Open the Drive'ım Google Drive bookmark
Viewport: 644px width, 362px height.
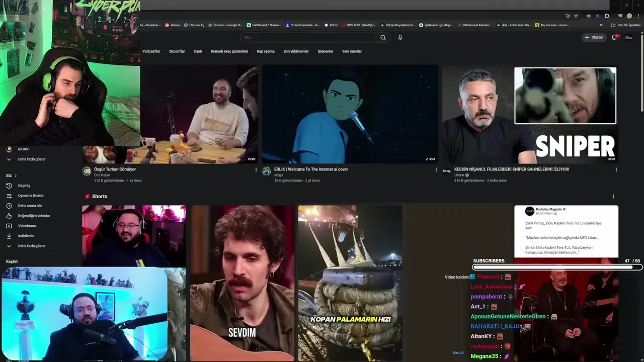coord(225,25)
